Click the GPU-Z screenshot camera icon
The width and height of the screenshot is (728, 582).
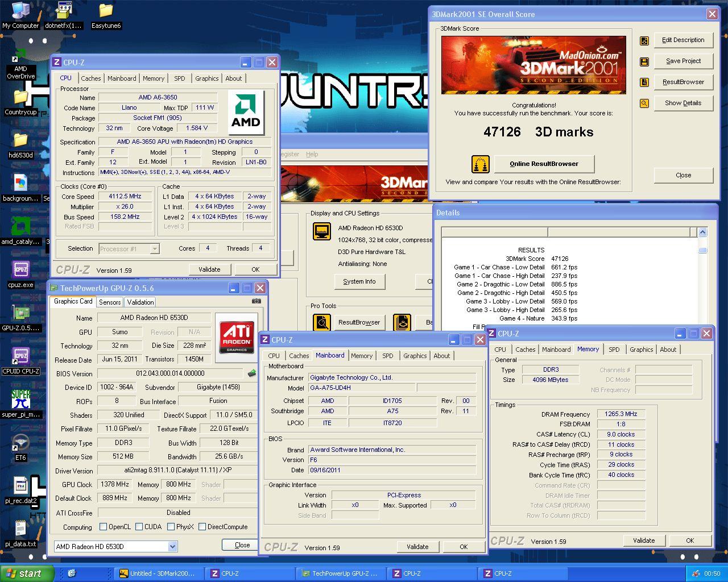tap(257, 301)
